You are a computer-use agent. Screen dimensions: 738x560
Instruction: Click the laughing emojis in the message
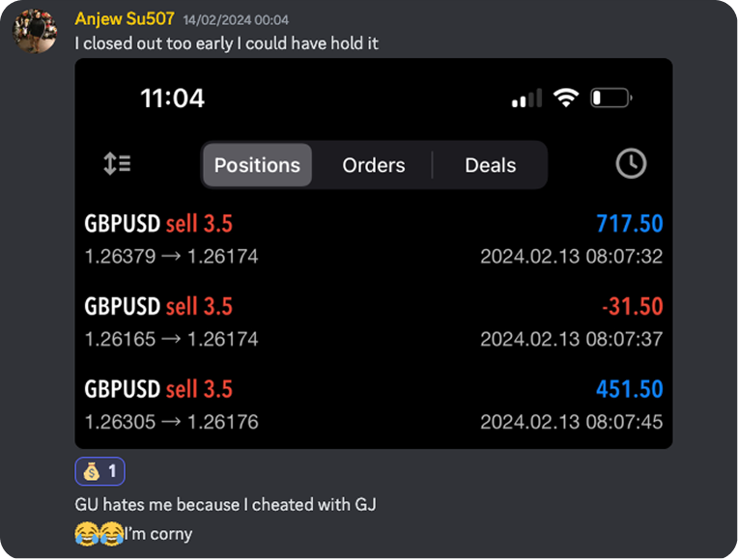click(99, 534)
